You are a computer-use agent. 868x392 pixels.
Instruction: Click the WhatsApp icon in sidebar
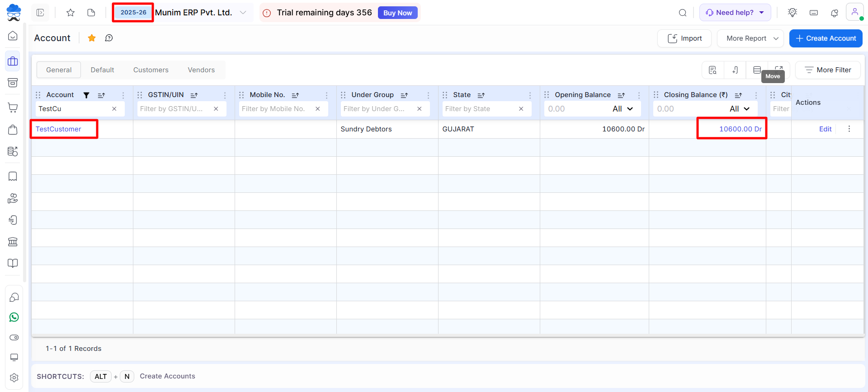coord(14,317)
